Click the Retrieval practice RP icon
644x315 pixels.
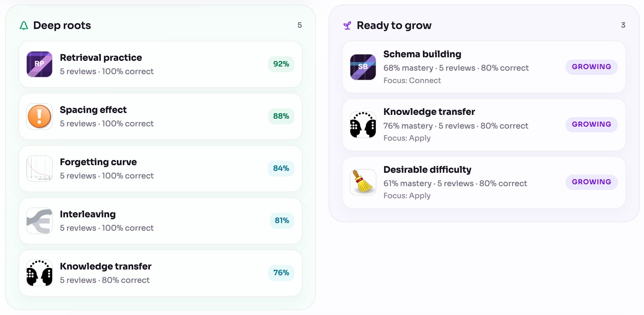click(39, 64)
